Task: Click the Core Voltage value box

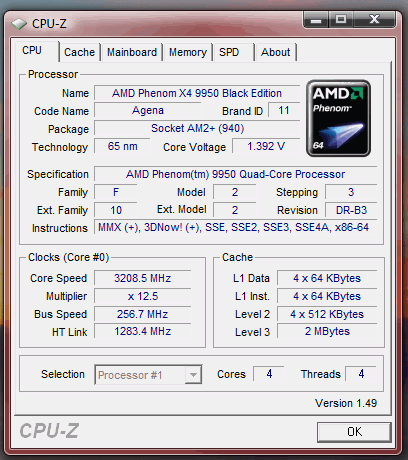Action: click(x=266, y=146)
